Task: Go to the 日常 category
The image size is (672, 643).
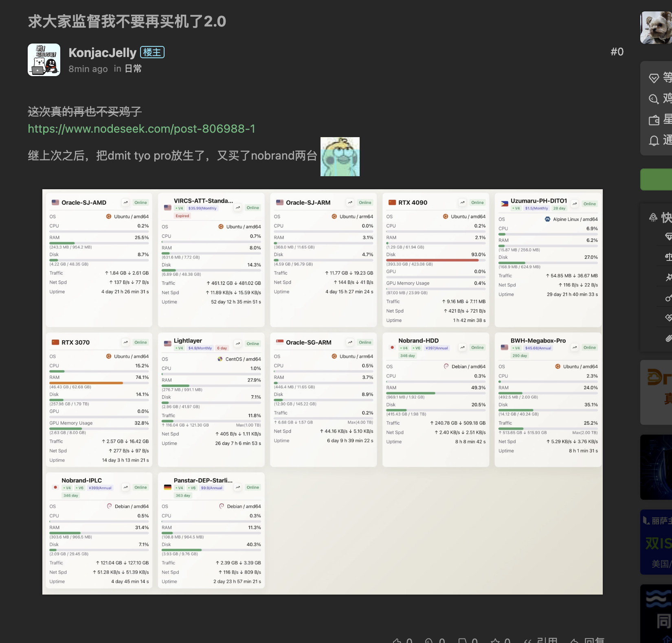Action: pyautogui.click(x=133, y=69)
